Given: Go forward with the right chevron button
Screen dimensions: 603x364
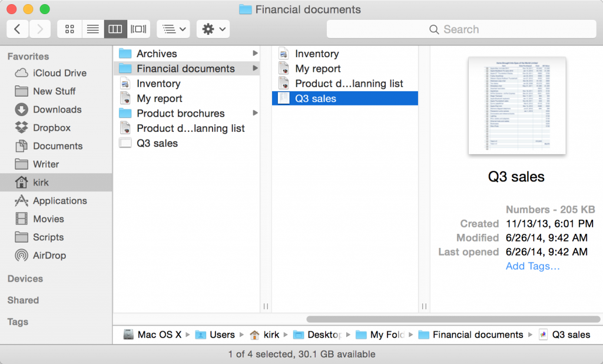Looking at the screenshot, I should (x=39, y=29).
